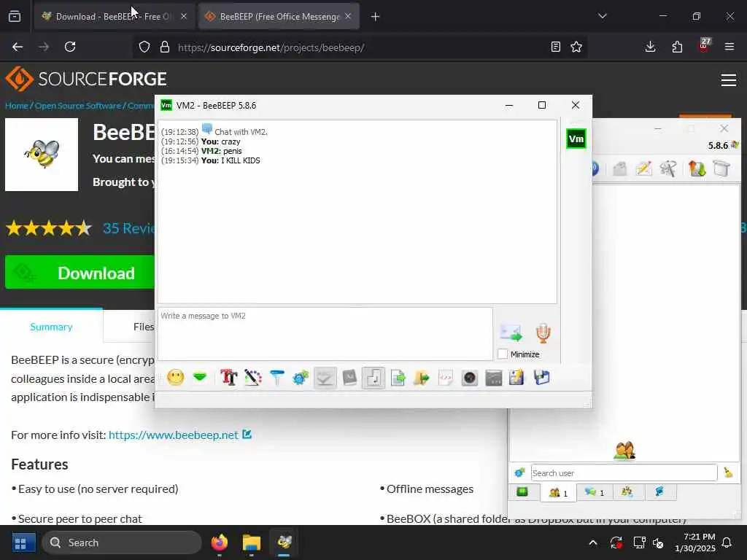Open Firefox application hamburger menu

click(729, 47)
